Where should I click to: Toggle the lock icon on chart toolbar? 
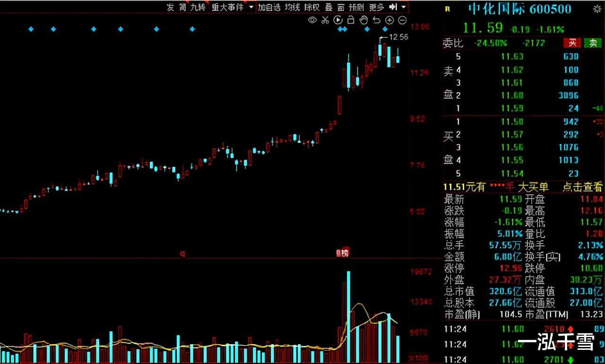(351, 20)
